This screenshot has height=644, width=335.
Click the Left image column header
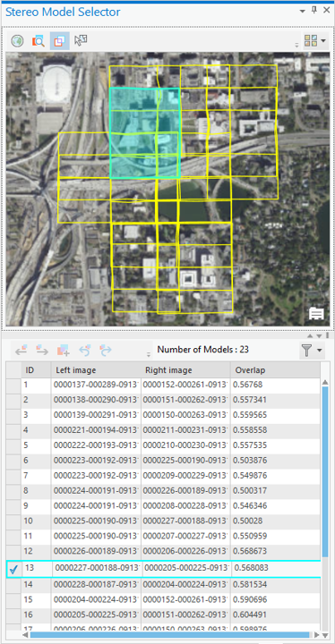coord(96,370)
